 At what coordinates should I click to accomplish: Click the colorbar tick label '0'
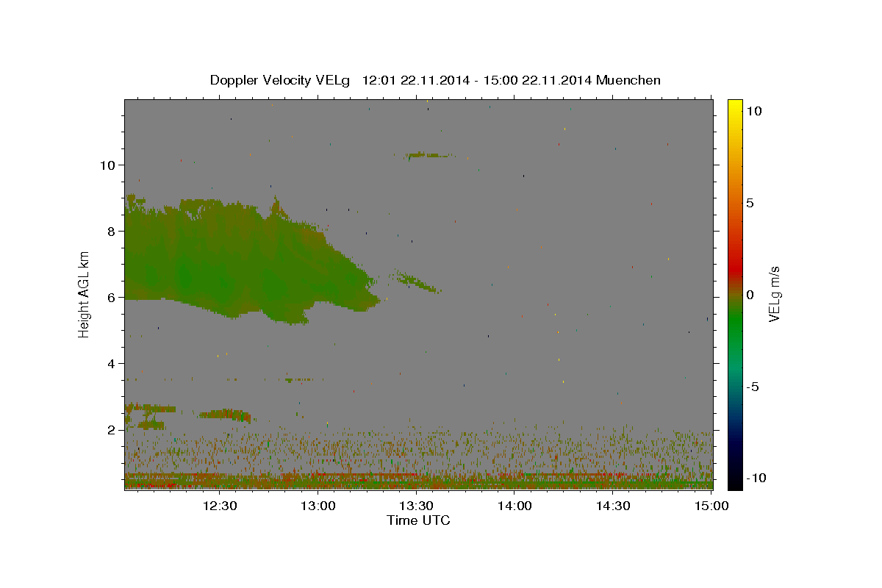750,295
